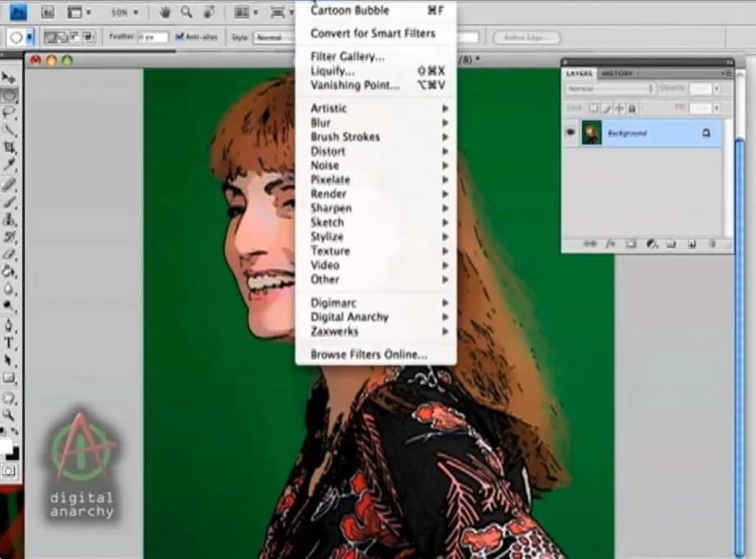Click the delete layer trash icon

[711, 243]
